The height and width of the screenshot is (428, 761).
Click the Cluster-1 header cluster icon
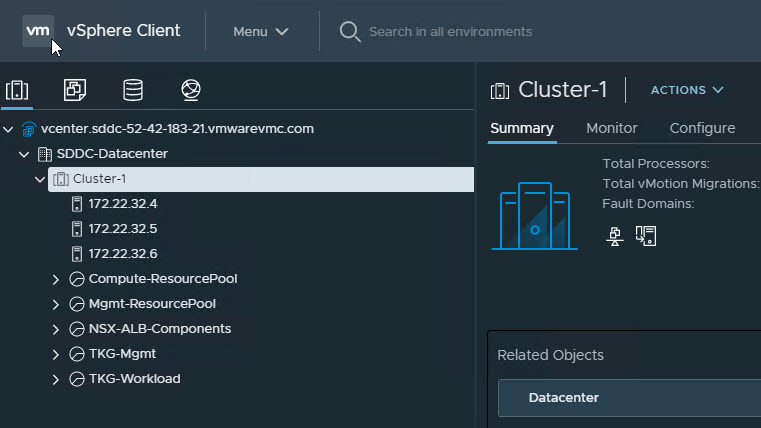500,91
